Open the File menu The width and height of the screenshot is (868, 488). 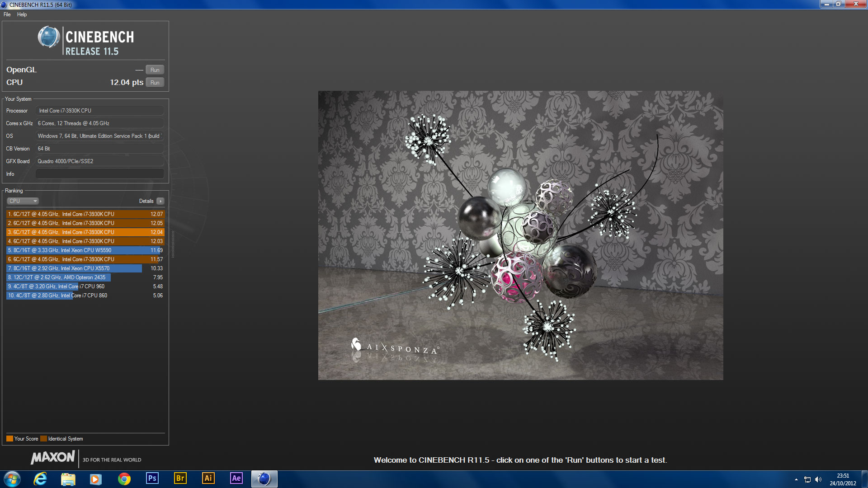7,14
